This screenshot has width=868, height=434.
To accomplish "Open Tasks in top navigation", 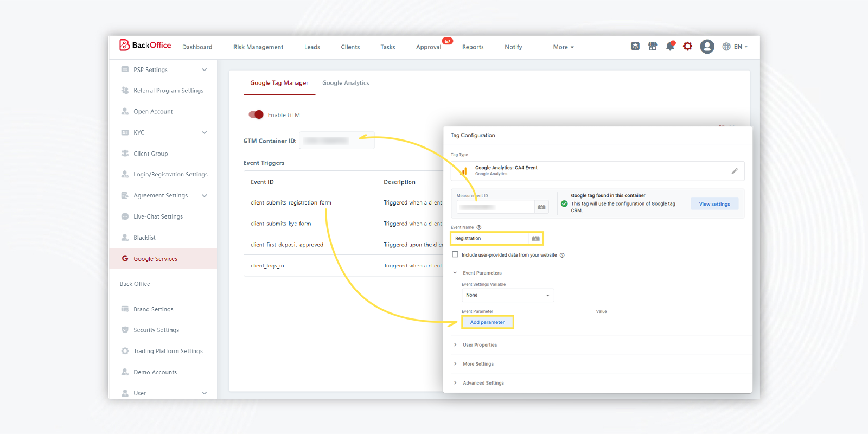I will (388, 47).
